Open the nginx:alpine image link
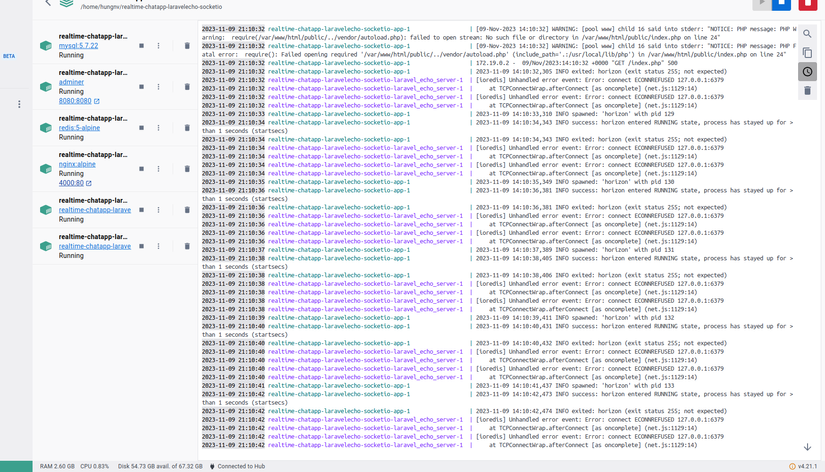Viewport: 825px width, 472px height. 77,164
